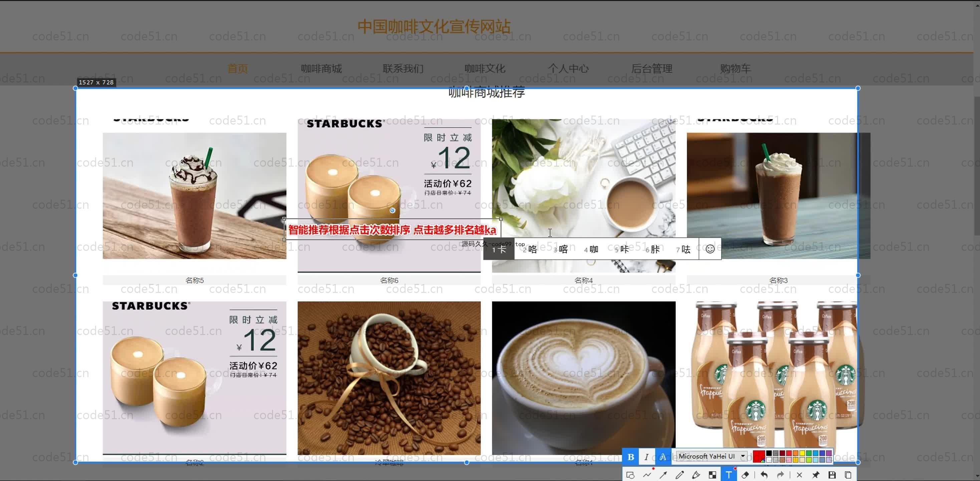The width and height of the screenshot is (980, 481).
Task: Open the 购物车 navigation item
Action: pyautogui.click(x=735, y=68)
